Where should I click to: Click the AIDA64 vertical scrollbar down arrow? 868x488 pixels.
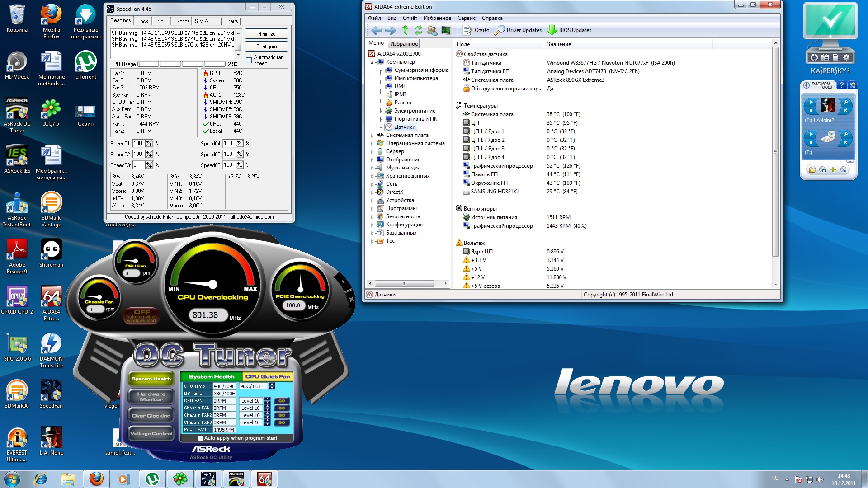coord(776,285)
